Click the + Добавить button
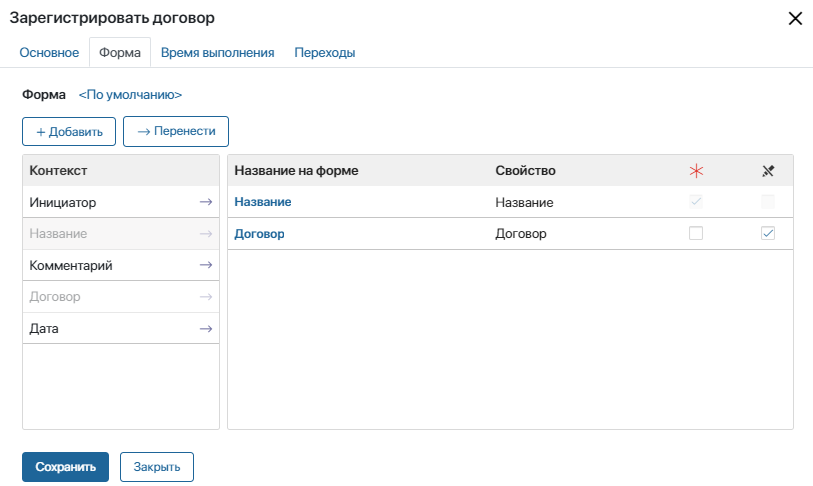The image size is (813, 486). 69,131
